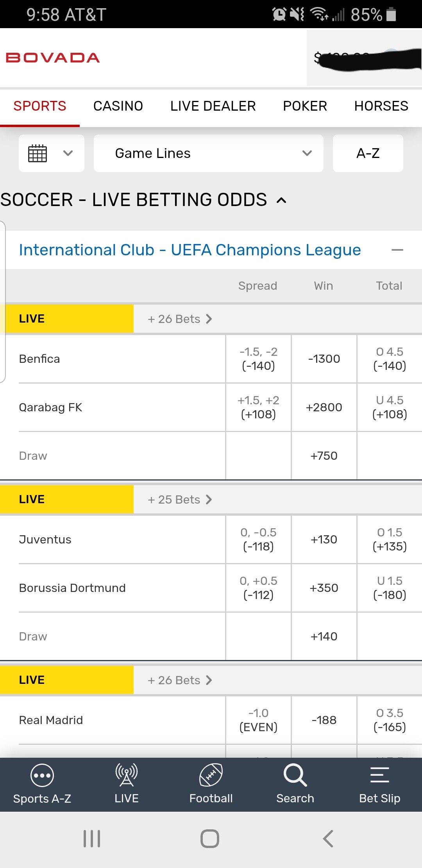This screenshot has height=868, width=422.
Task: Open the Game Lines dropdown
Action: (208, 153)
